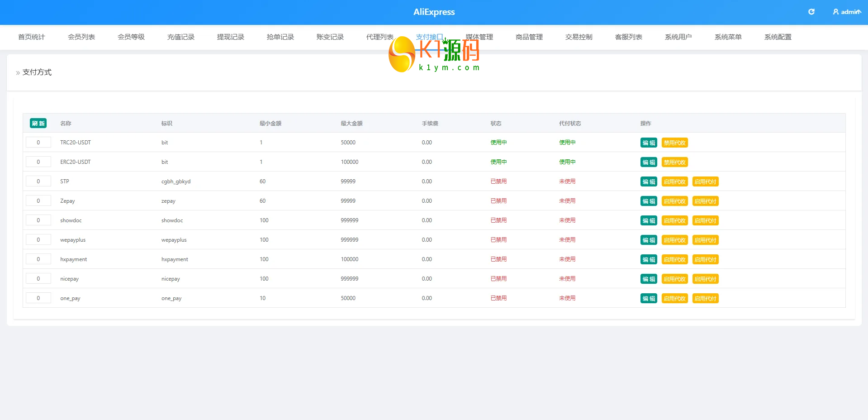Image resolution: width=868 pixels, height=420 pixels.
Task: Edit the TRC20-USDT payment method
Action: click(649, 143)
